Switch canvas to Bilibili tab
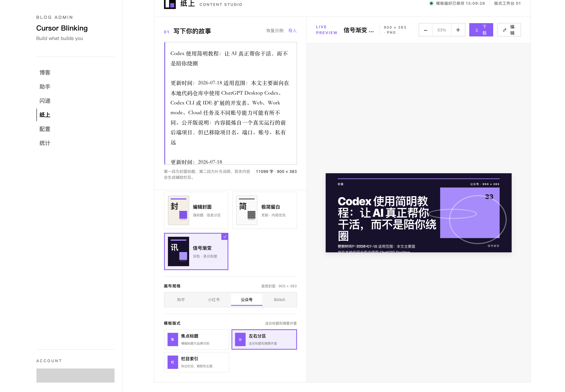The height and width of the screenshot is (392, 565). [280, 300]
